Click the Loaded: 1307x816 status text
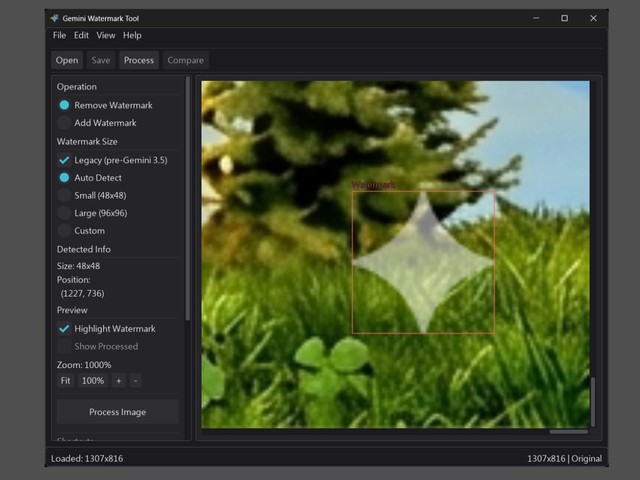The height and width of the screenshot is (480, 640). pos(87,459)
